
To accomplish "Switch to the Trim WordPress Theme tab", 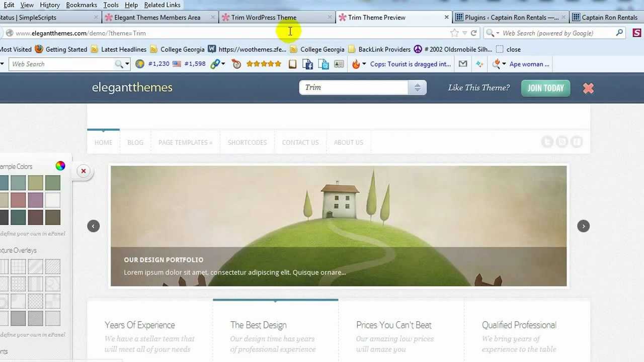I will point(277,18).
